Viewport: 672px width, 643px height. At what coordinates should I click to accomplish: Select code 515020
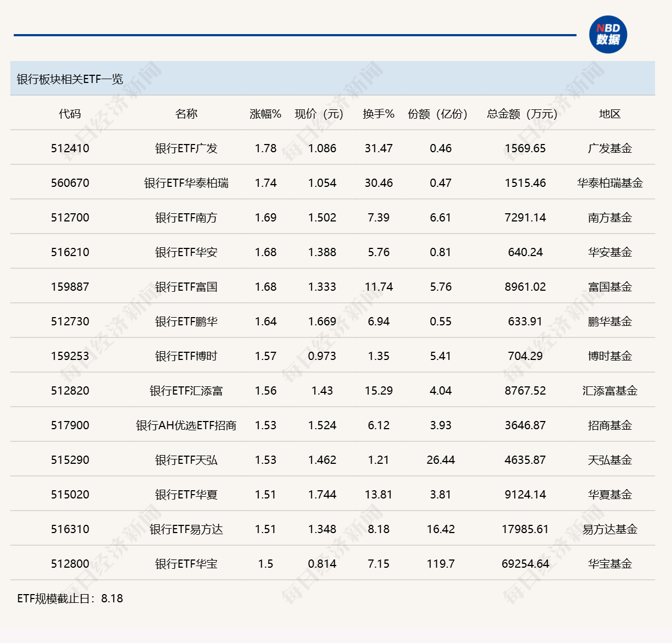click(x=70, y=495)
